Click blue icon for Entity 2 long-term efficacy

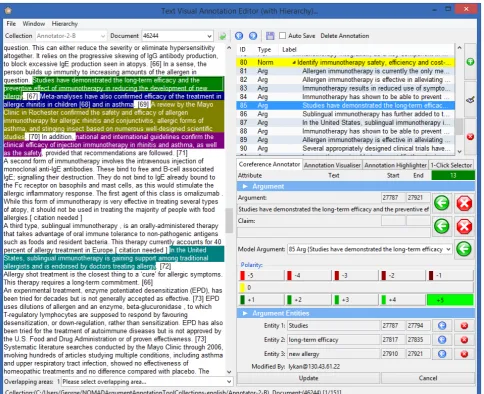(442, 340)
